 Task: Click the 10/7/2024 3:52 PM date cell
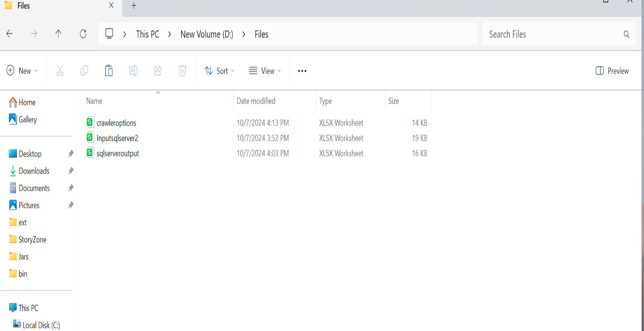point(262,138)
